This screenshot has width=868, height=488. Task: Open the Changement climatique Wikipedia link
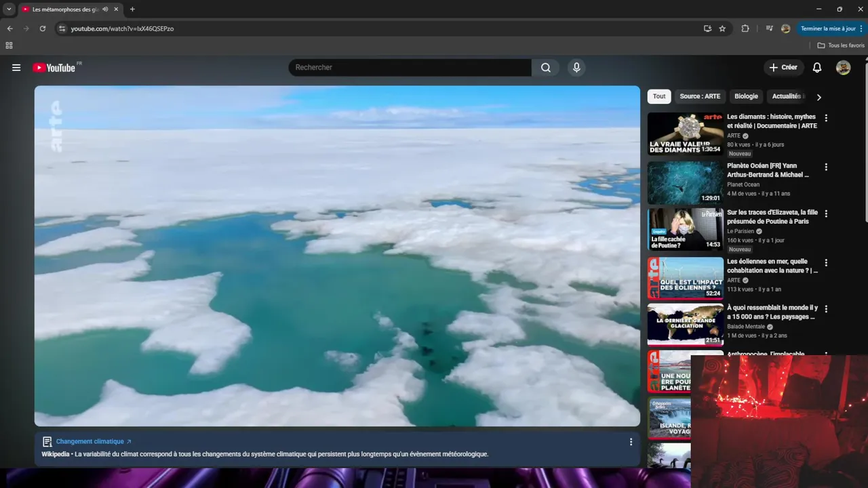point(94,441)
